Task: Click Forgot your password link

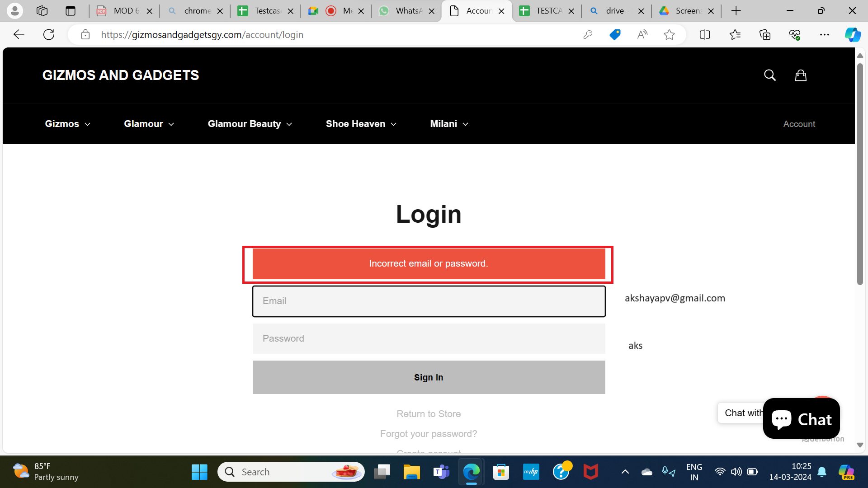Action: coord(429,434)
